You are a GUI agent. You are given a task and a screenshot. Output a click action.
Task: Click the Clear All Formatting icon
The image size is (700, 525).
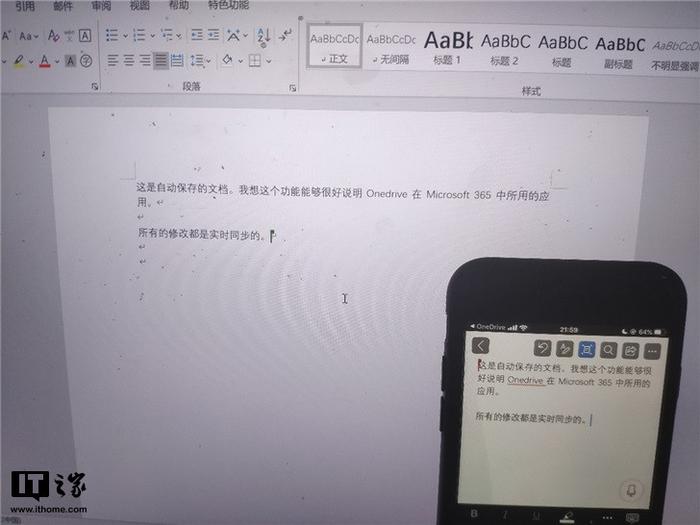[54, 35]
